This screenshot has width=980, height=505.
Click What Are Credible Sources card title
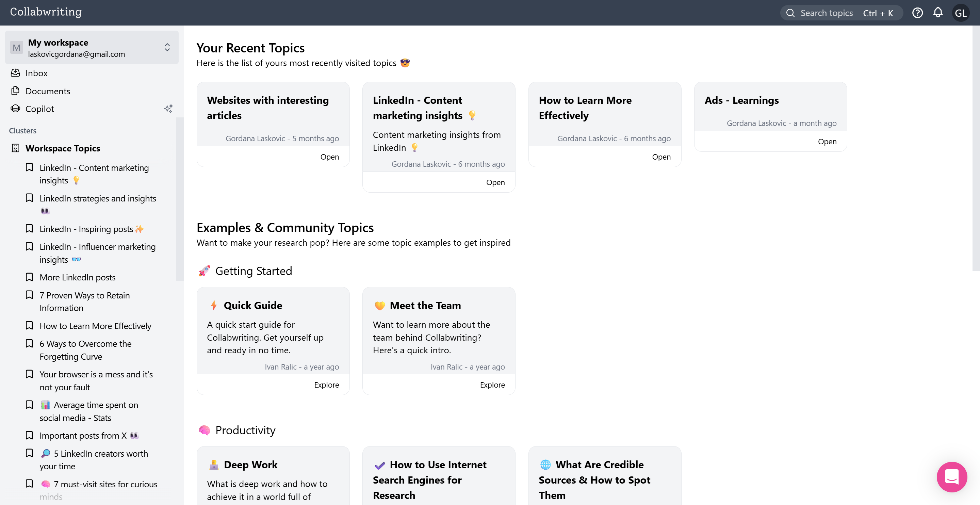(x=594, y=480)
